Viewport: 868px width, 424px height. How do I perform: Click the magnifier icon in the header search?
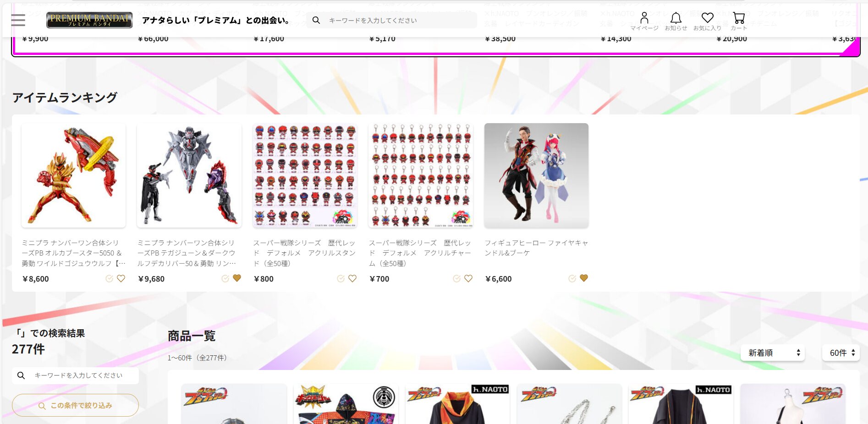click(x=316, y=20)
